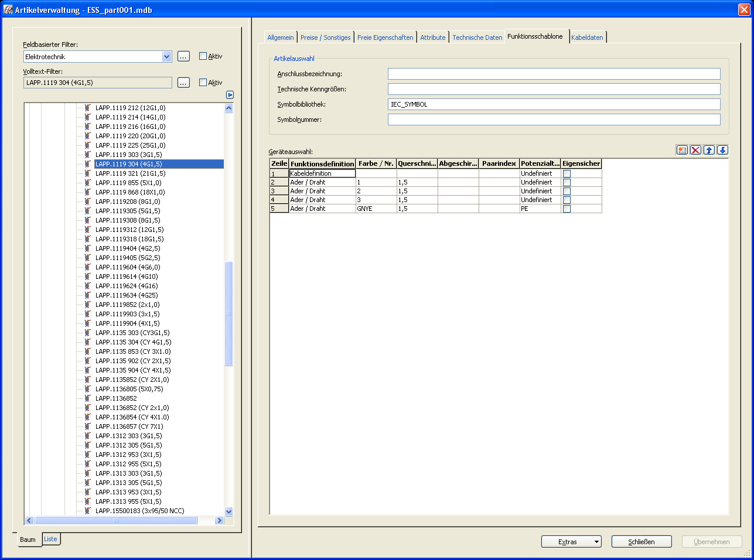Click the Paarindex column header
Viewport: 754px width, 560px height.
(x=499, y=163)
